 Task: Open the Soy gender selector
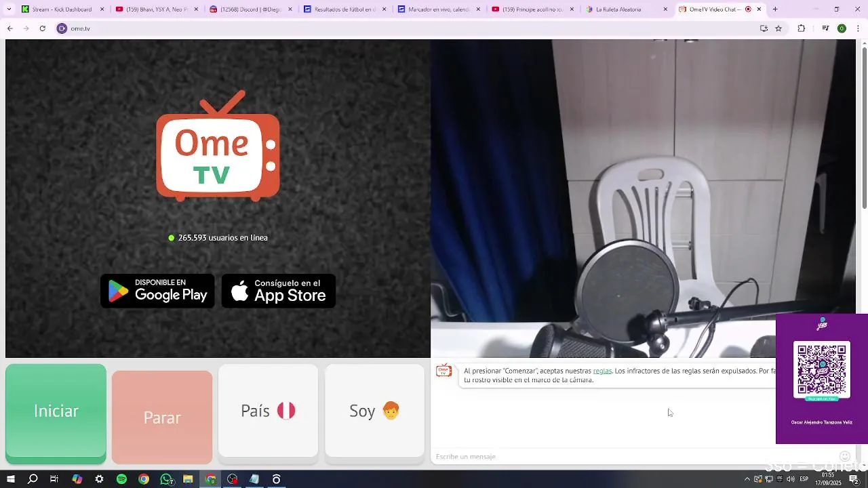tap(374, 411)
